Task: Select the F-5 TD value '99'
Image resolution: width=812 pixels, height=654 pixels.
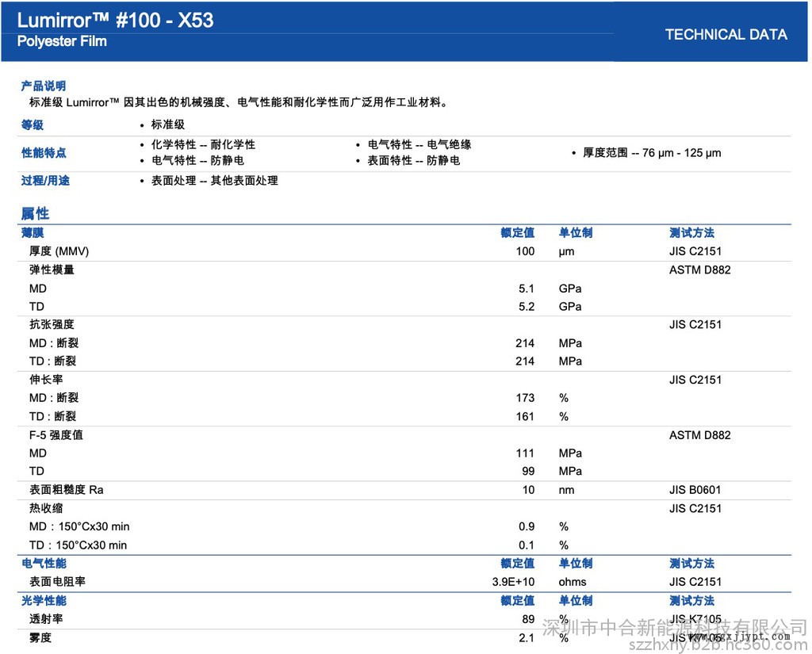Action: coord(528,471)
